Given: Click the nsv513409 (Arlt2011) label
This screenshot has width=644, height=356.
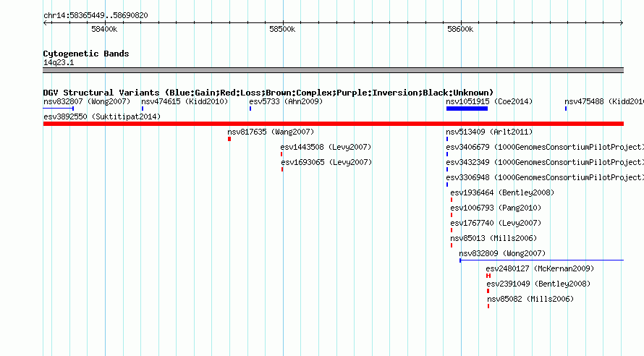Looking at the screenshot, I should coord(489,132).
